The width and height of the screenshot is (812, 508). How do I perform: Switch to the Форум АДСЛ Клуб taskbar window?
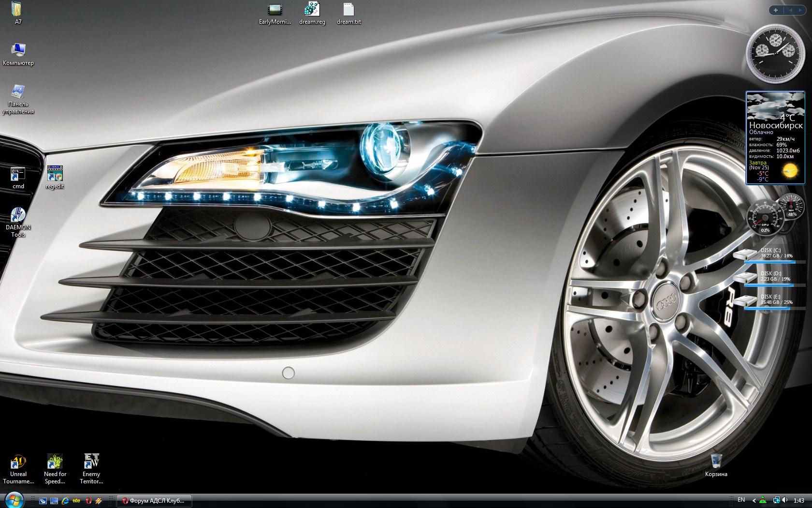coord(154,501)
